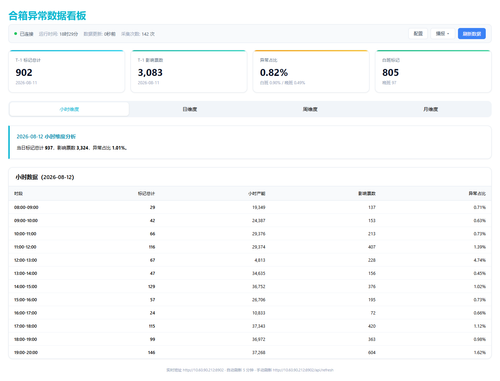Viewport: 500px width, 381px height.
Task: Click the 2026-08-12 analysis heading
Action: 46,137
